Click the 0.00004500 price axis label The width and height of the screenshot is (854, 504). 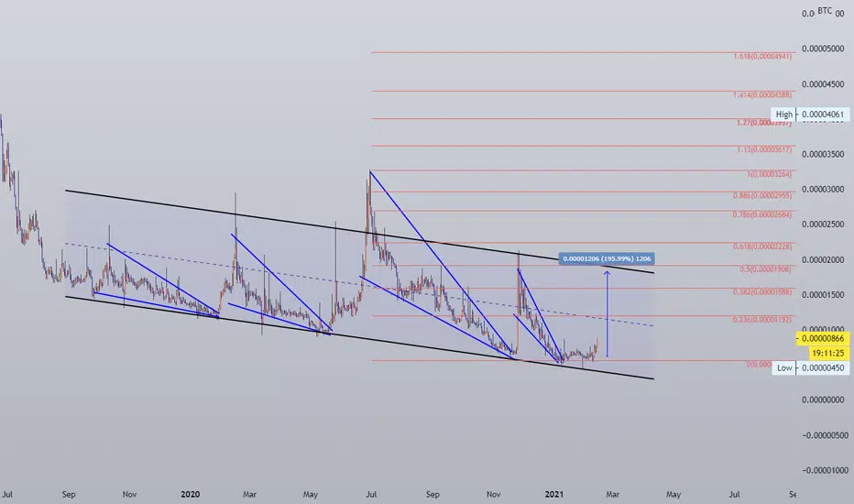click(x=823, y=84)
